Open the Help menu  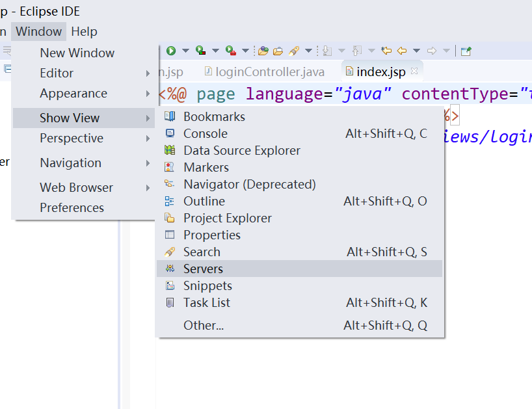(x=84, y=32)
